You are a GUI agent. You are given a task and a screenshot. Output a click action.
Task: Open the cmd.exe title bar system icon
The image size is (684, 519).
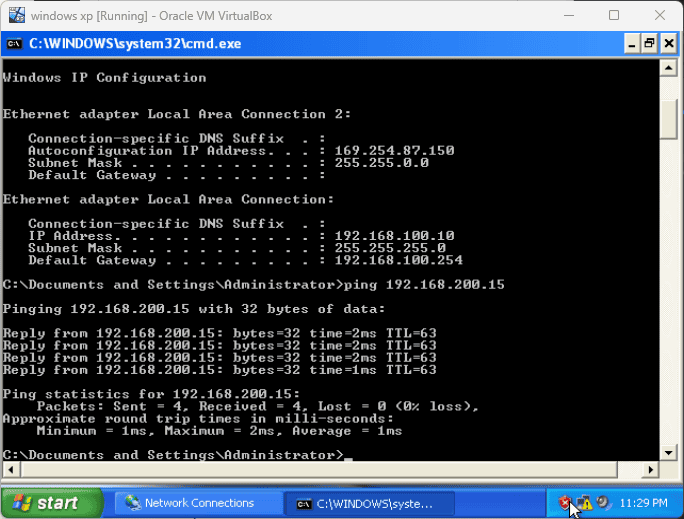pyautogui.click(x=15, y=43)
